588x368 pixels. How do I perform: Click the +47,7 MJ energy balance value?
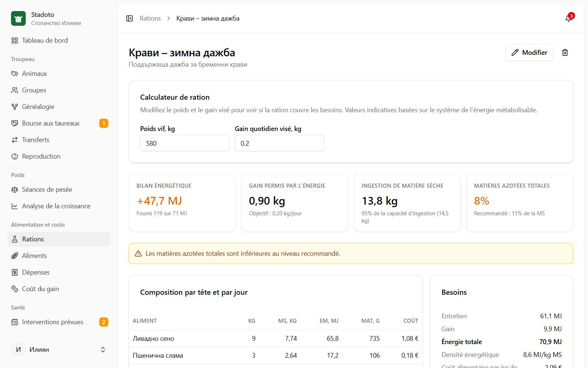[x=159, y=201]
